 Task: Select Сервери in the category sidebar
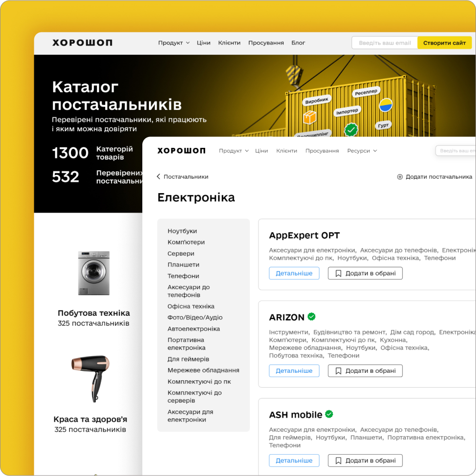pyautogui.click(x=181, y=253)
